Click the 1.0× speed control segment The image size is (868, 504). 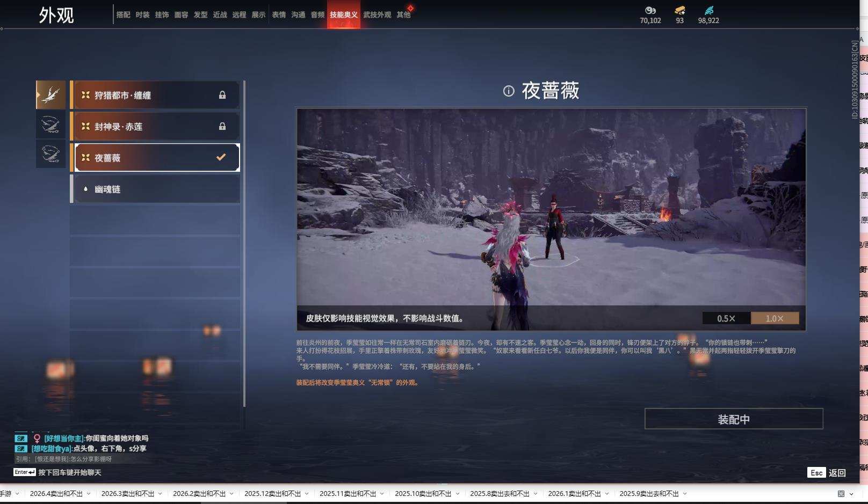[x=774, y=318]
